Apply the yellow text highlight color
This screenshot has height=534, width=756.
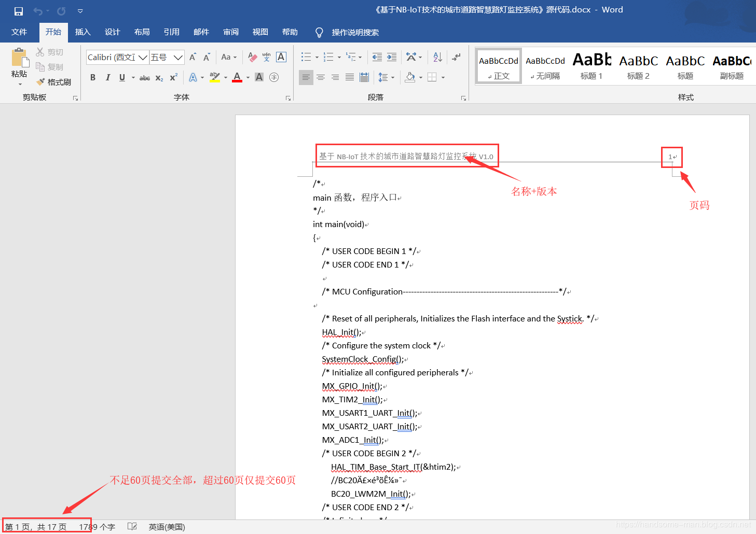[215, 77]
